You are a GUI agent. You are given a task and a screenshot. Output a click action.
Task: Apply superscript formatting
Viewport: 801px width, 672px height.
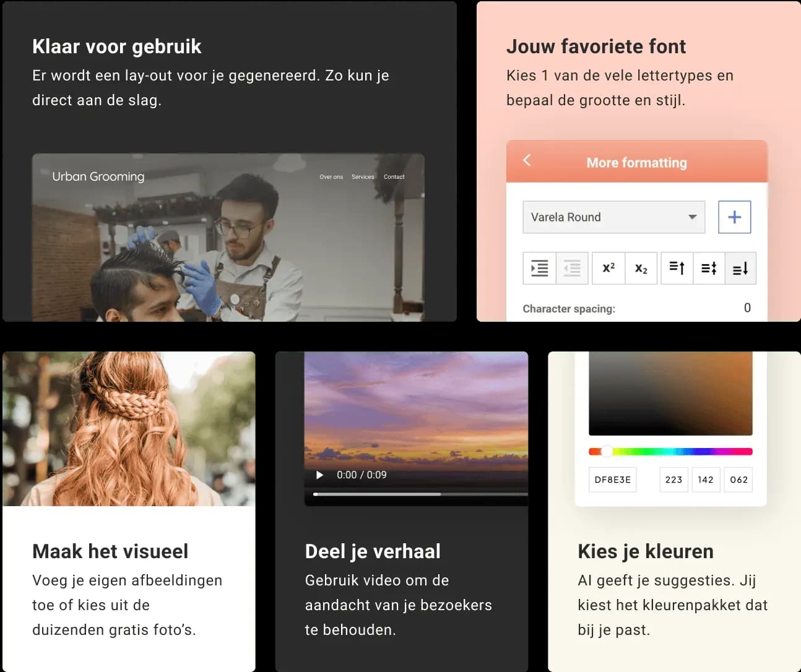click(x=608, y=269)
